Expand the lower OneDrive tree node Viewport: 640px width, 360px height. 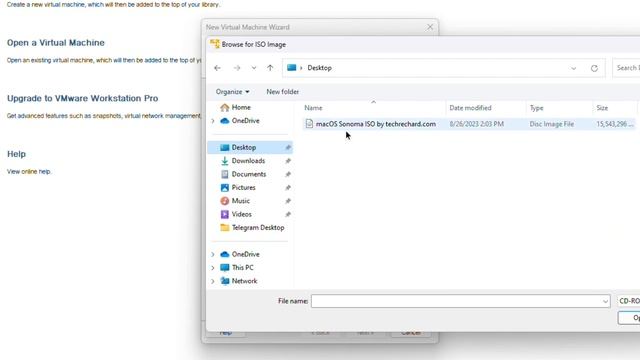(x=213, y=254)
